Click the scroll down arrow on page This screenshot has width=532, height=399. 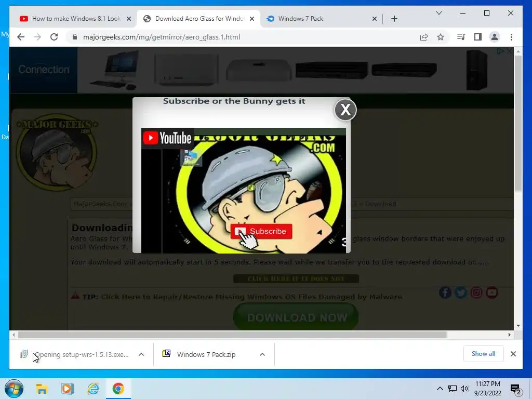click(x=518, y=325)
